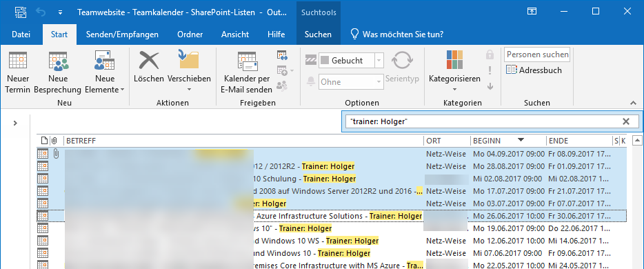Switch to the Ansicht tab
The height and width of the screenshot is (269, 644).
[235, 34]
